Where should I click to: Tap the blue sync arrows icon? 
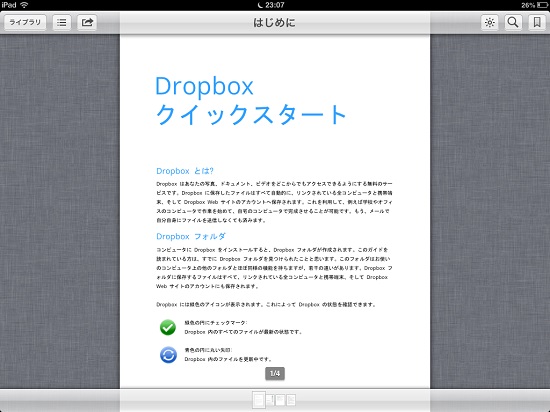tap(168, 355)
